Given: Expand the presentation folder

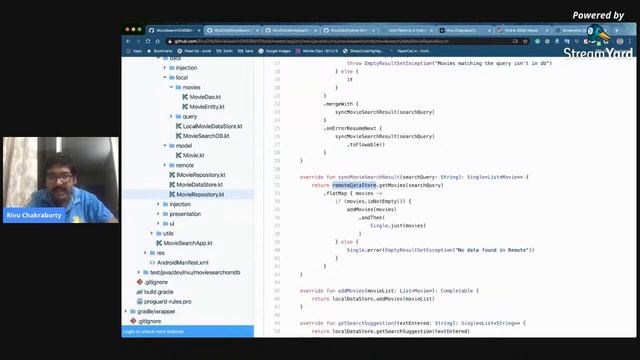Looking at the screenshot, I should pos(158,214).
